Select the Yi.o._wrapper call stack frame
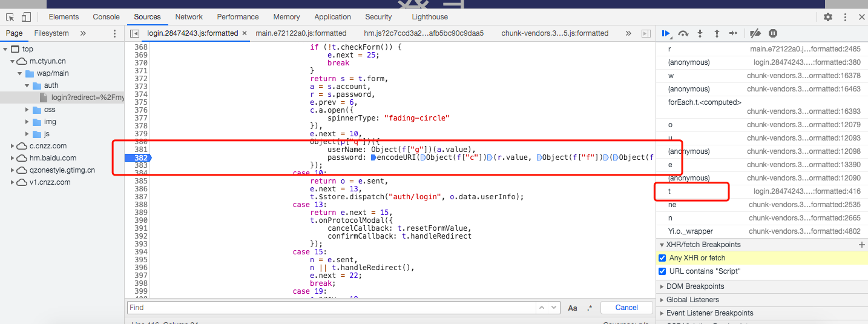This screenshot has height=324, width=868. [761, 231]
